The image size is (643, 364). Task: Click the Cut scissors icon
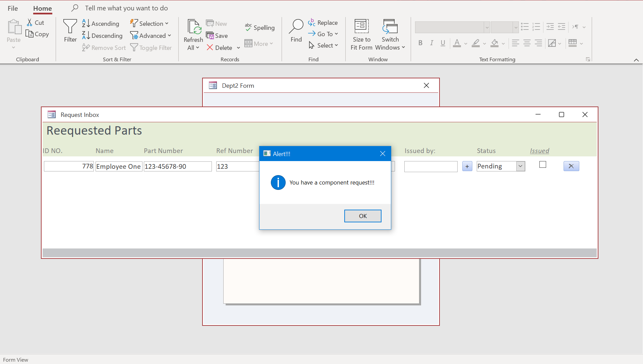(x=30, y=22)
